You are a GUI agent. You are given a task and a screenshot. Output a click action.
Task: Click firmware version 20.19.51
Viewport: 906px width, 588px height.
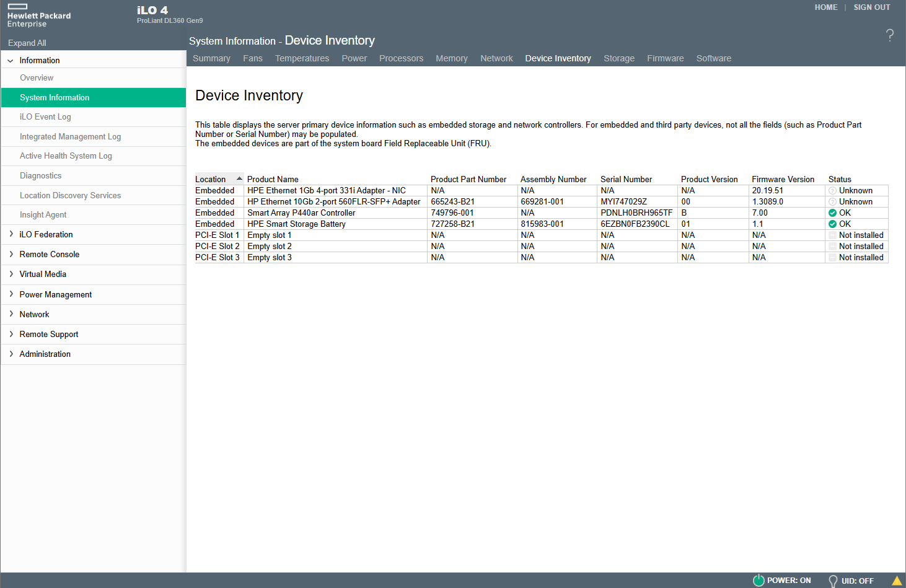tap(768, 191)
